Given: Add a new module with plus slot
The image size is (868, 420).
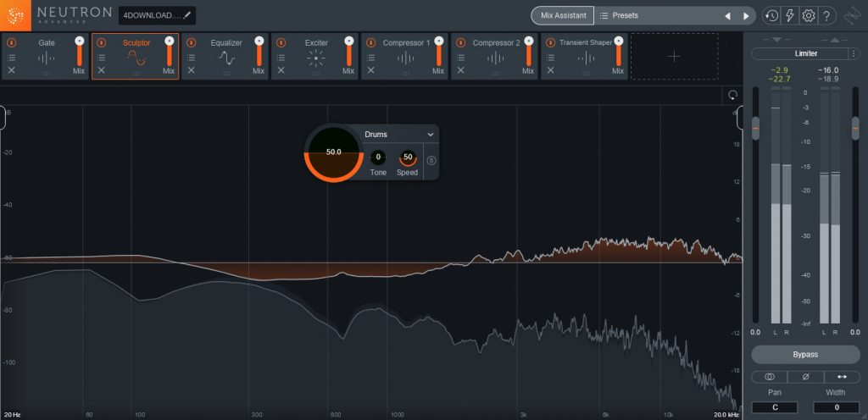Looking at the screenshot, I should click(674, 57).
